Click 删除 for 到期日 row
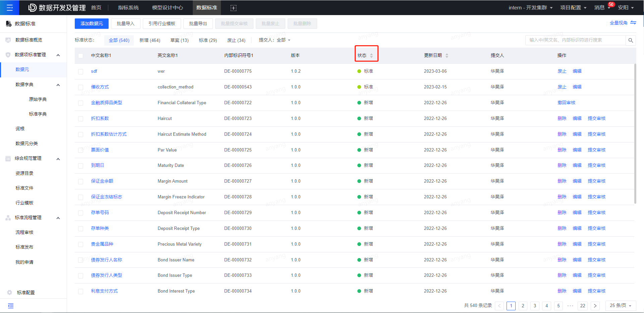 (x=562, y=165)
